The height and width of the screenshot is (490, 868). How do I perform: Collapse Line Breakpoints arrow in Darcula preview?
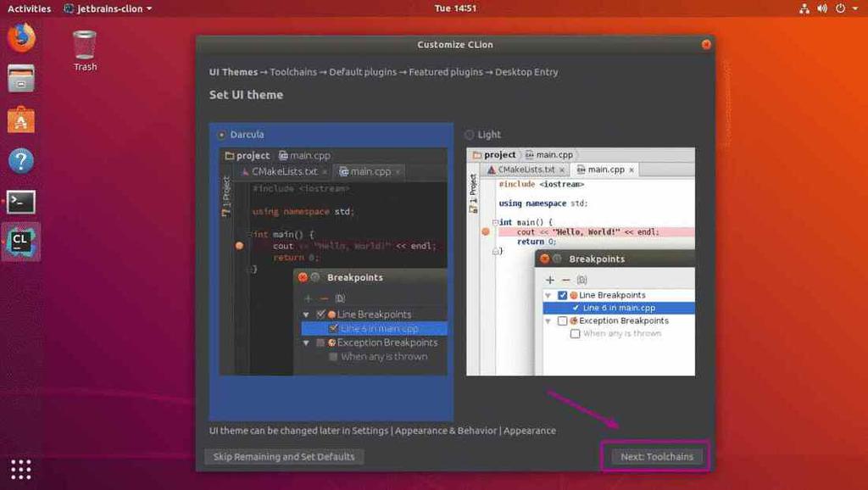click(x=305, y=314)
